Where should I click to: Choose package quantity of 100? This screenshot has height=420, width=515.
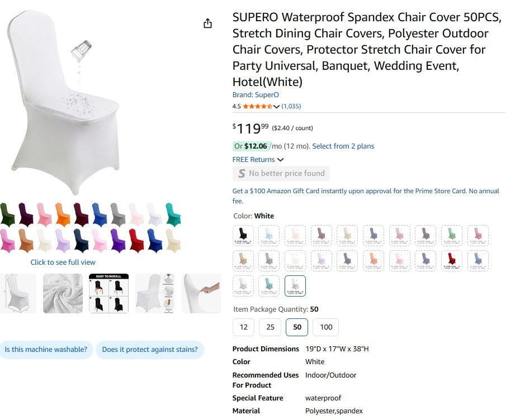coord(326,327)
